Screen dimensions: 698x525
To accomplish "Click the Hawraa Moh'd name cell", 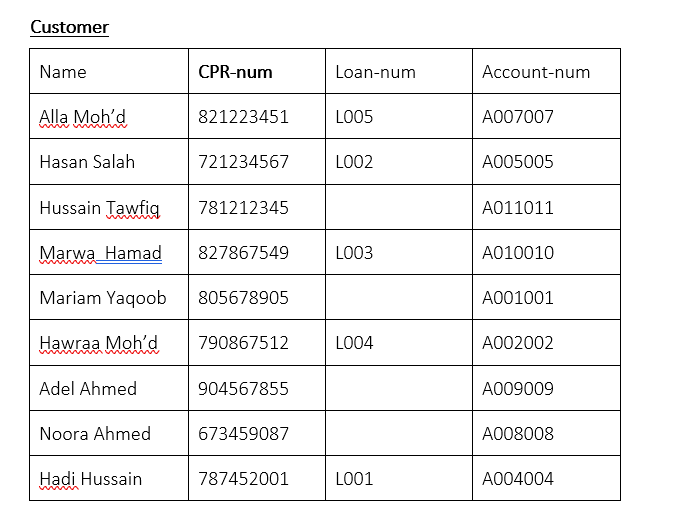I will click(x=109, y=342).
